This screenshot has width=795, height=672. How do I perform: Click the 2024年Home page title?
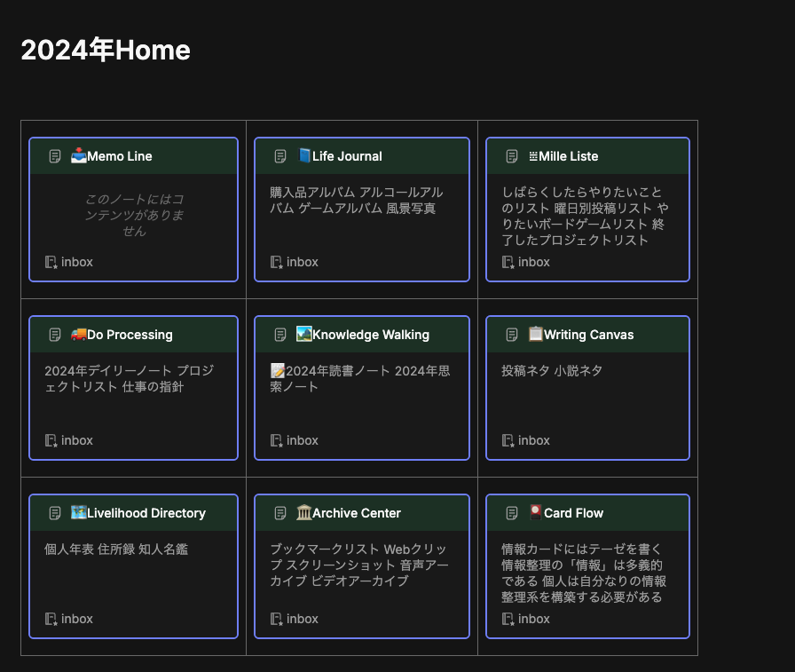coord(106,51)
